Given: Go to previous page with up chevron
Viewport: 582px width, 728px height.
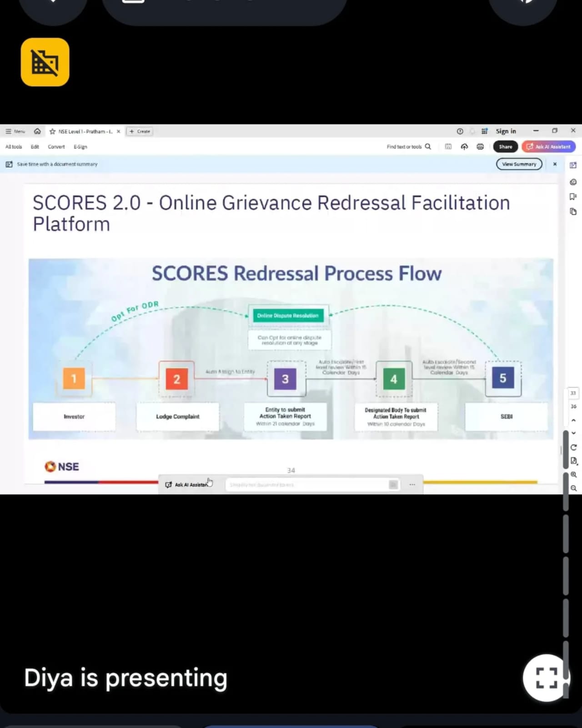Looking at the screenshot, I should pos(573,420).
